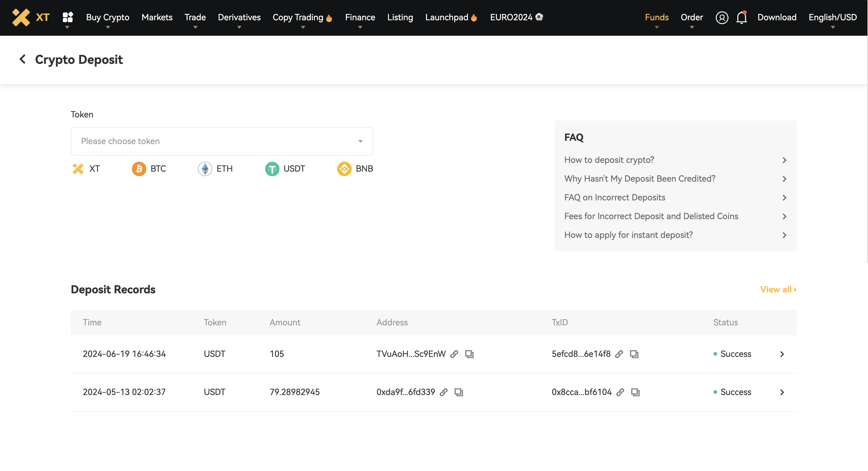Viewport: 868px width, 471px height.
Task: Pick USDT from quick token shortcuts
Action: coord(285,169)
